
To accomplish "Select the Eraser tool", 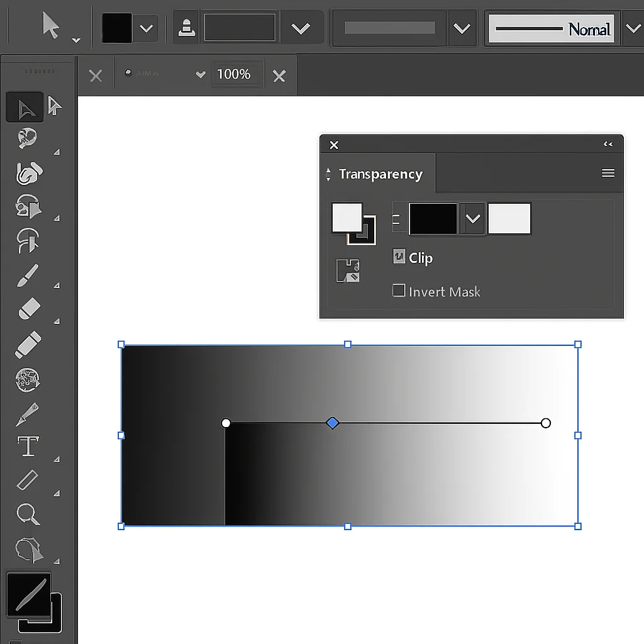I will 29,308.
